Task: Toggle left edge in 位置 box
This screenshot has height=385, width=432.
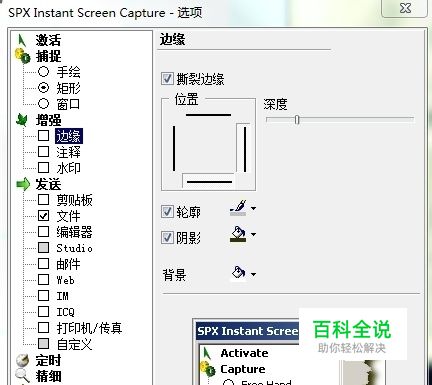Action: (x=174, y=148)
